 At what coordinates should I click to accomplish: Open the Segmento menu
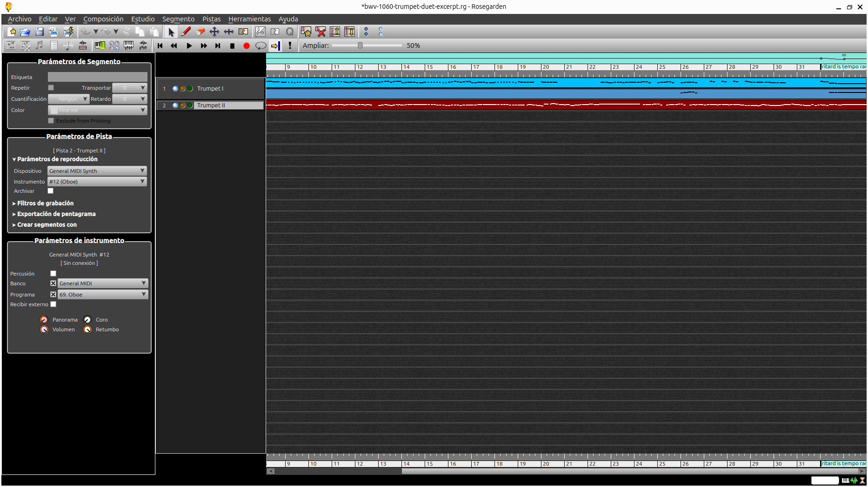(x=178, y=19)
